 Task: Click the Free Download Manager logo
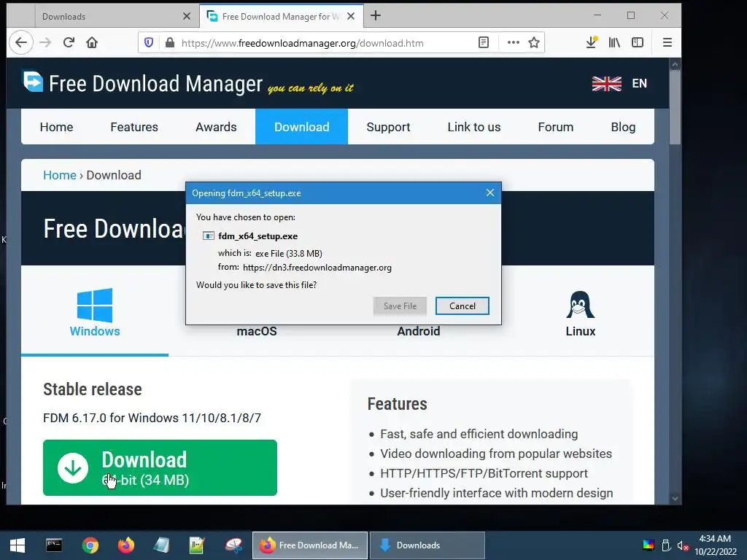[x=142, y=83]
